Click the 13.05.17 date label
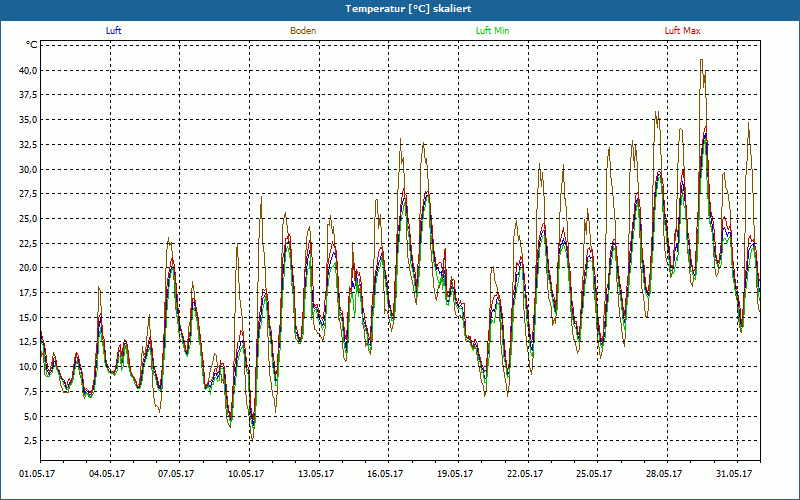Viewport: 800px width, 500px height. point(316,474)
